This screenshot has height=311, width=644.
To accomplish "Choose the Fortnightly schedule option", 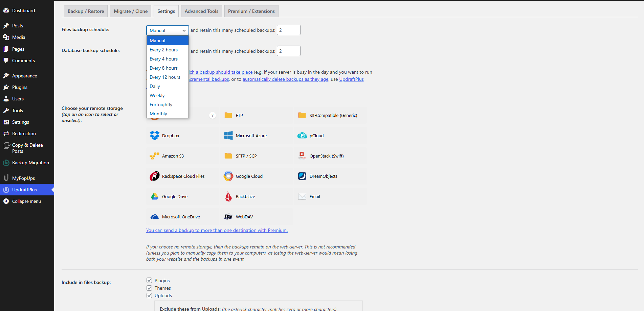I will click(x=168, y=104).
